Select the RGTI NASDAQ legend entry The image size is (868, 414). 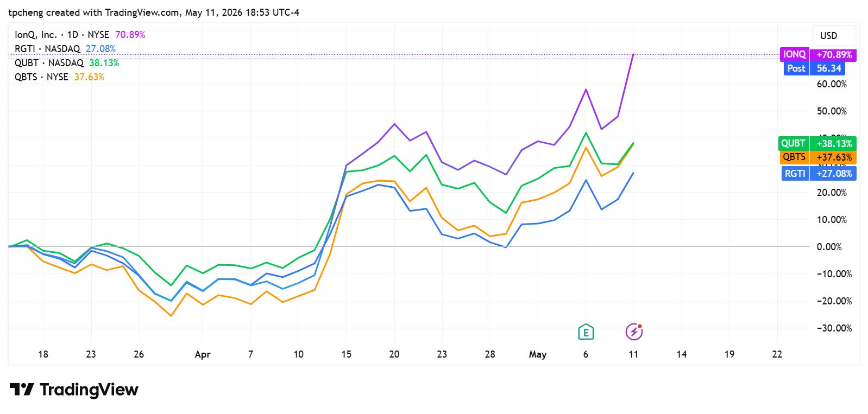(x=65, y=49)
